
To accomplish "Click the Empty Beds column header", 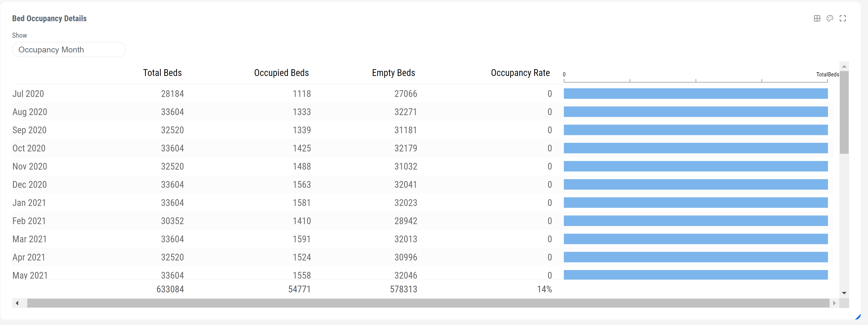I will (x=393, y=72).
